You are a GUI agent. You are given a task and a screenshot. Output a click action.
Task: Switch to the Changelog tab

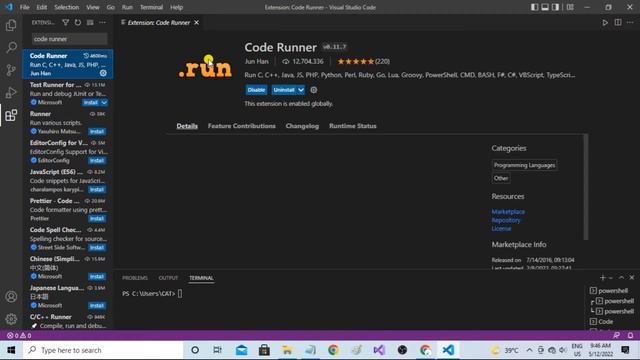click(x=302, y=126)
